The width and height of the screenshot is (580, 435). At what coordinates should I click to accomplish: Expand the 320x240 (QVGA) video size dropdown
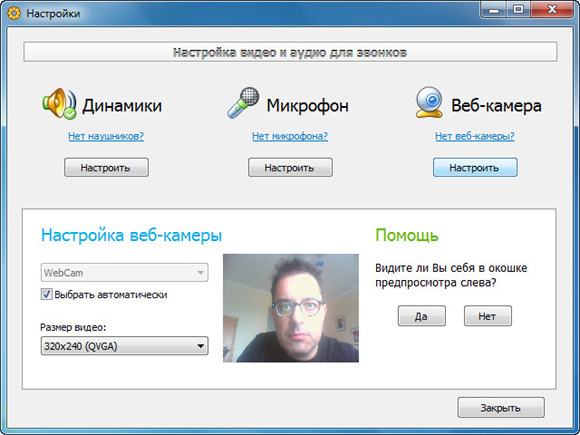[124, 346]
